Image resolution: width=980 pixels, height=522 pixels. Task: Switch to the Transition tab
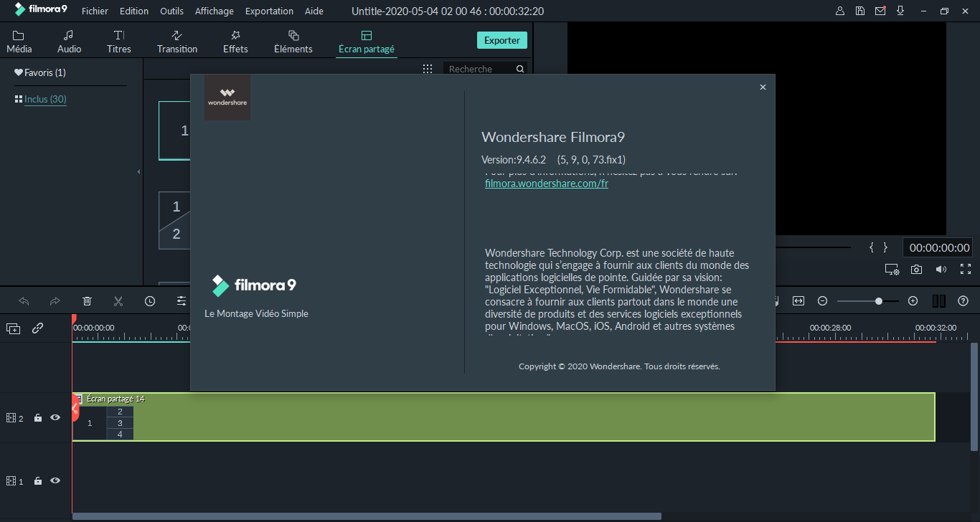pyautogui.click(x=177, y=42)
